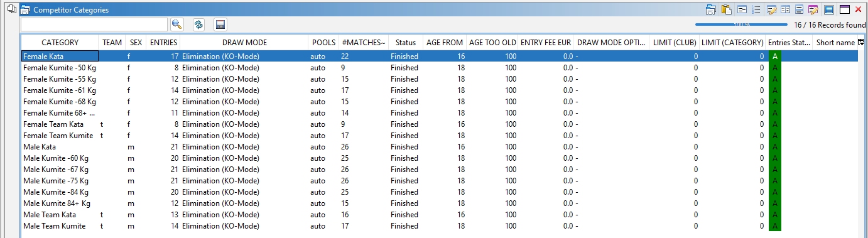The width and height of the screenshot is (868, 238).
Task: Click the blue records progress bar
Action: point(741,25)
